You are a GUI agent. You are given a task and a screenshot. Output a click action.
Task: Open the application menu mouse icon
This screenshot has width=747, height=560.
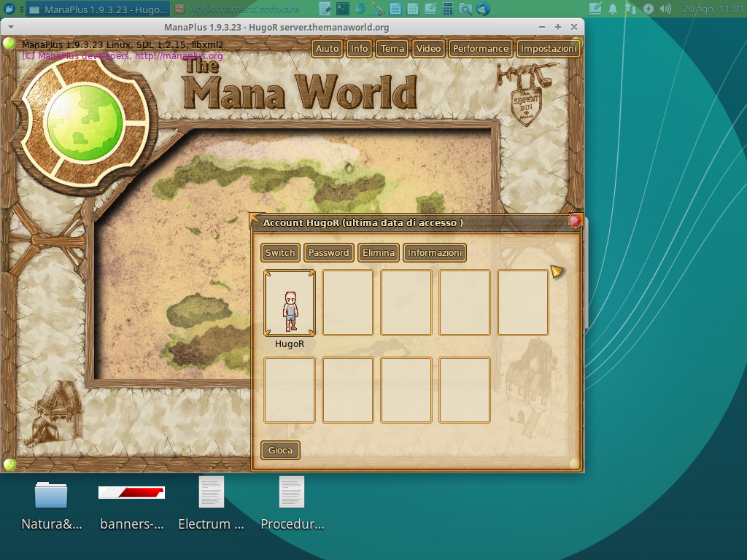coord(9,9)
